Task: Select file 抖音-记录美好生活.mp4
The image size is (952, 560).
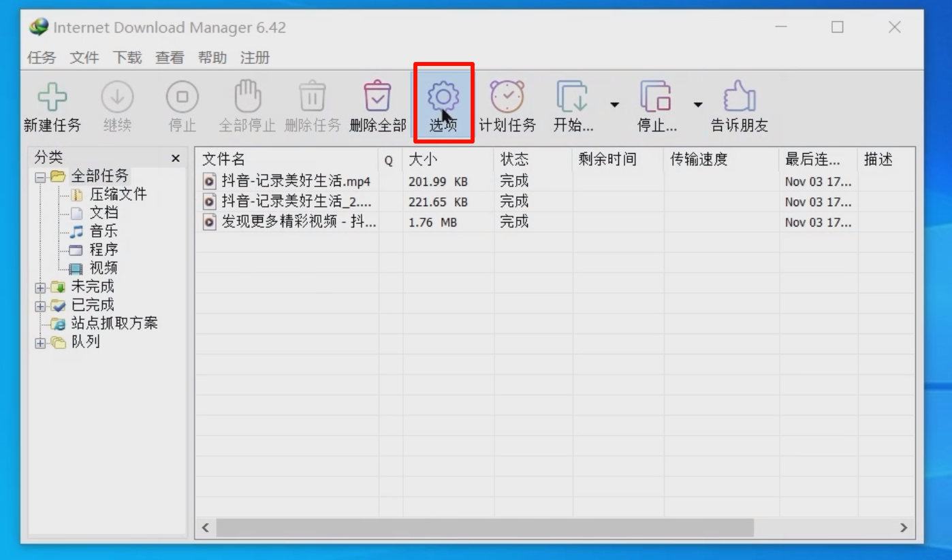Action: pos(296,182)
